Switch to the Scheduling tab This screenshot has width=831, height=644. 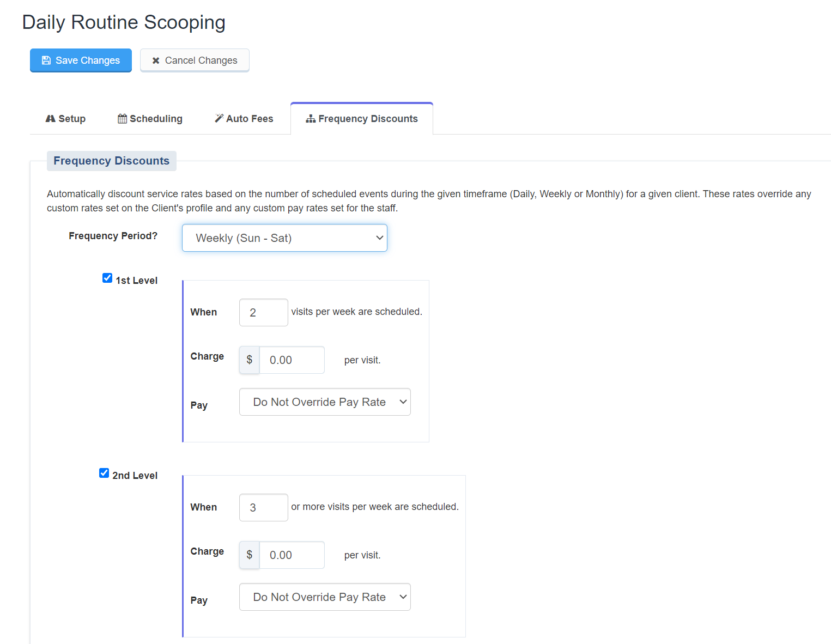[x=150, y=119]
